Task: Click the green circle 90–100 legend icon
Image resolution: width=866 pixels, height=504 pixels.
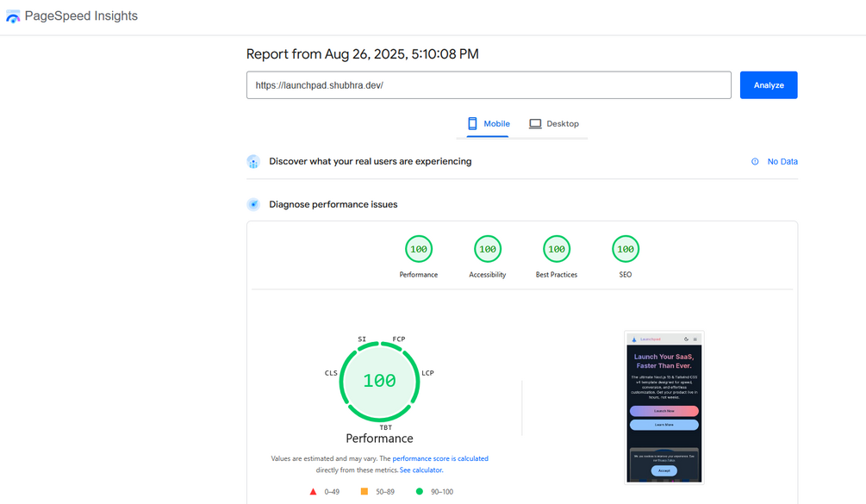Action: [x=419, y=491]
